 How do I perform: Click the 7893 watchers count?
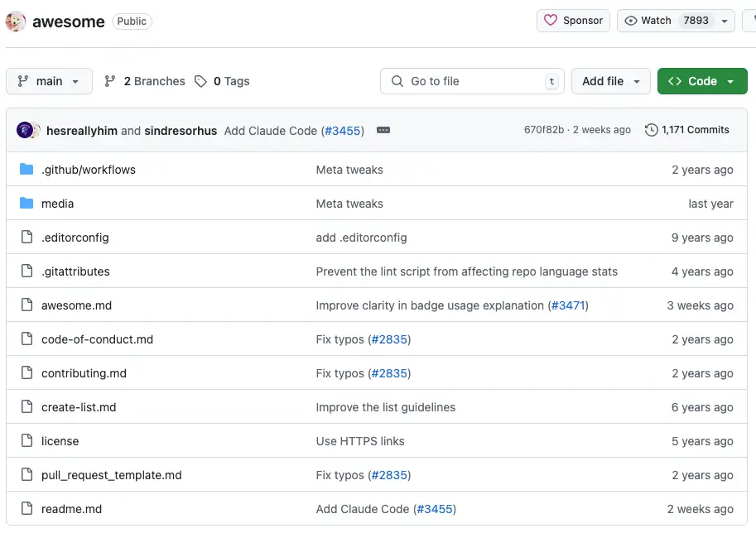pyautogui.click(x=696, y=21)
